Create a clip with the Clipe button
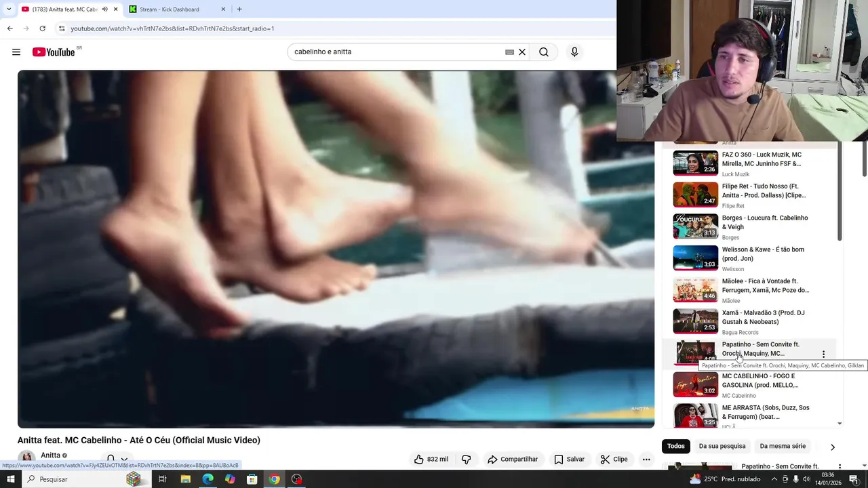Image resolution: width=868 pixels, height=488 pixels. (614, 459)
